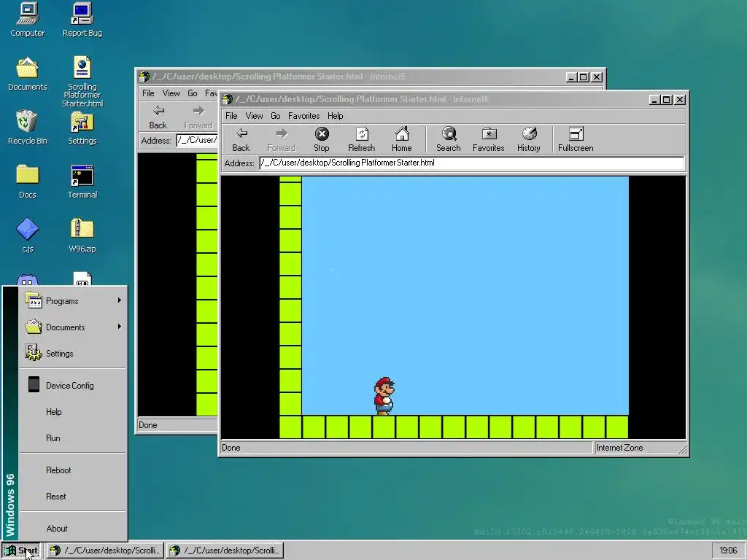
Task: Expand Documents submenu in Start menu
Action: 73,327
